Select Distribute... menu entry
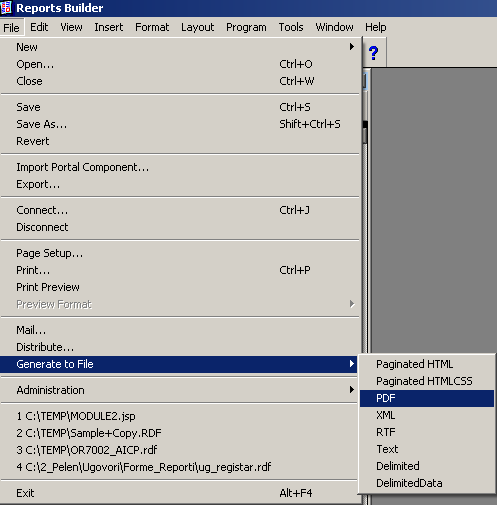The height and width of the screenshot is (505, 497). pos(180,347)
